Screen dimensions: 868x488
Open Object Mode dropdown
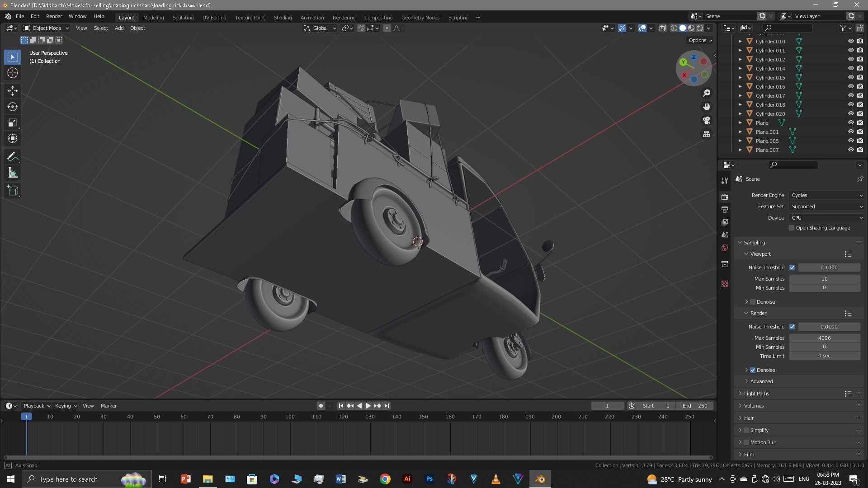[x=46, y=28]
